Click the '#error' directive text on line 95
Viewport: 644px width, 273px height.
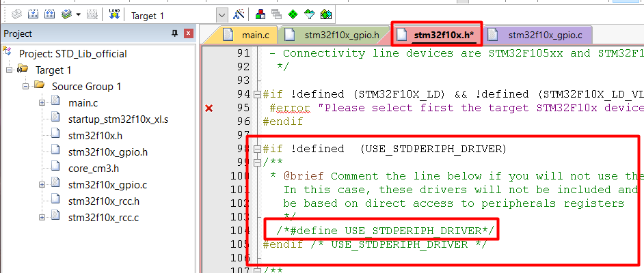tap(290, 108)
